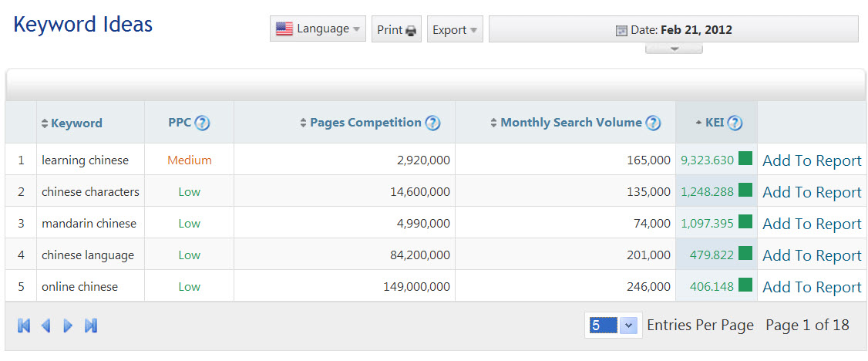Viewport: 868px width, 361px height.
Task: Go to the previous page arrow
Action: [x=45, y=326]
